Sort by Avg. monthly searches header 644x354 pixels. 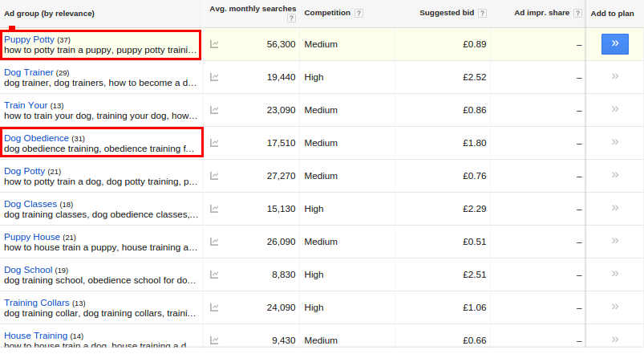pyautogui.click(x=253, y=9)
